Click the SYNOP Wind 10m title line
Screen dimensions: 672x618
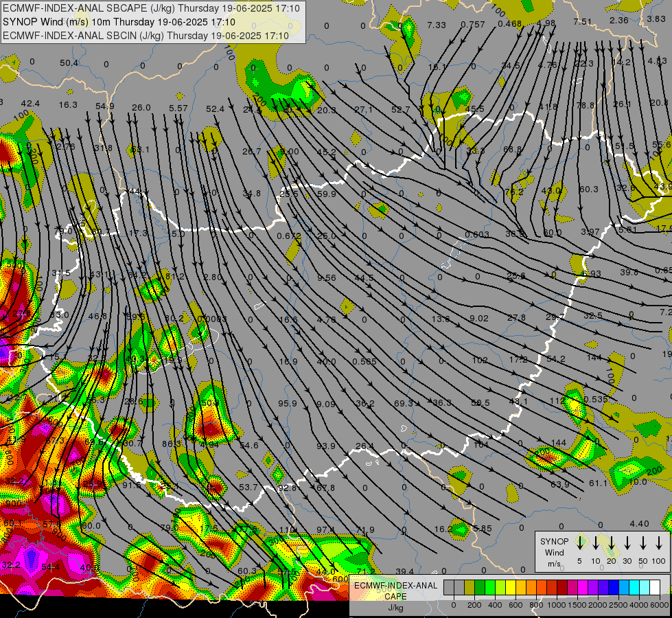(119, 22)
